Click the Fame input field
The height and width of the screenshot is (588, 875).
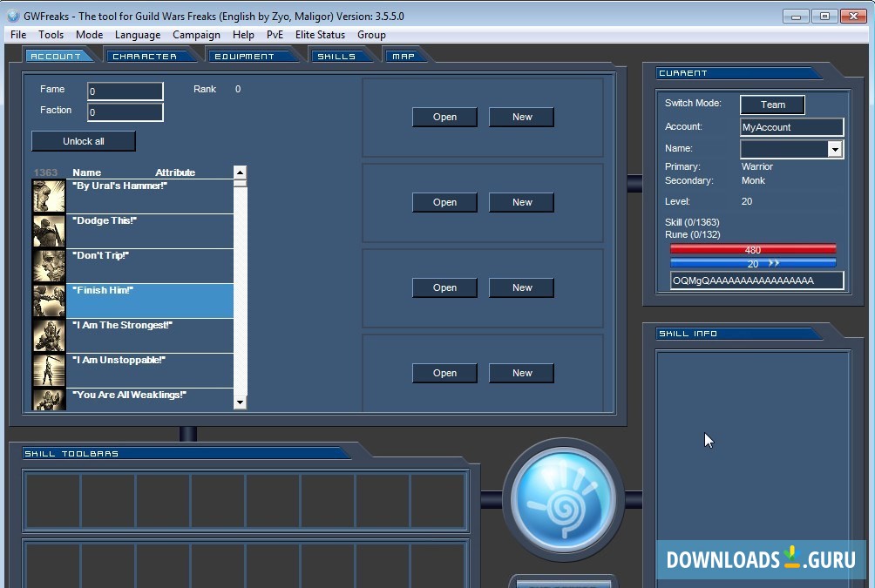click(125, 91)
